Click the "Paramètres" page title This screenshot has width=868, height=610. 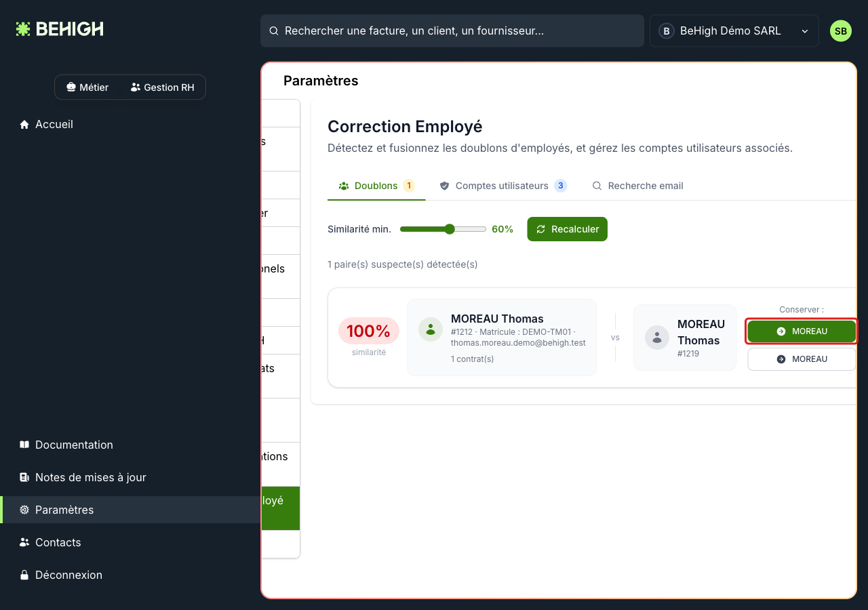[321, 81]
